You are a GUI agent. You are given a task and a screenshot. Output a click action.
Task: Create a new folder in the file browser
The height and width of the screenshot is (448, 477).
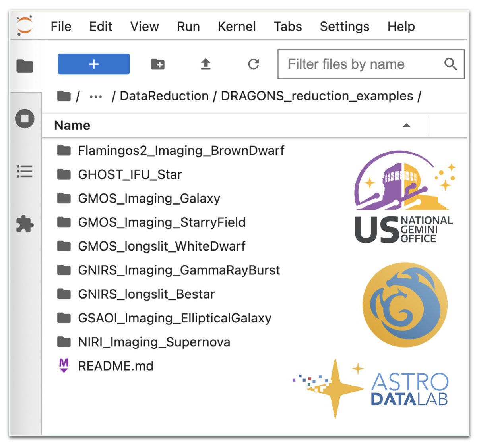(x=157, y=64)
